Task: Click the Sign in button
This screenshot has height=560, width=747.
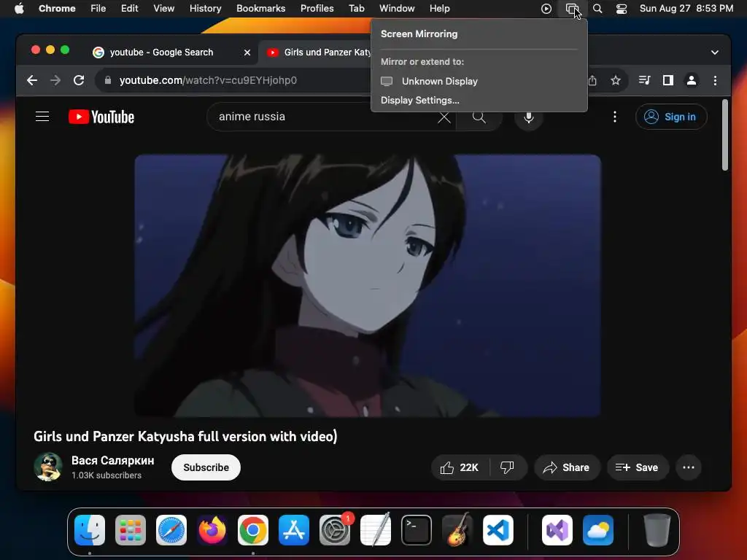Action: pos(671,117)
